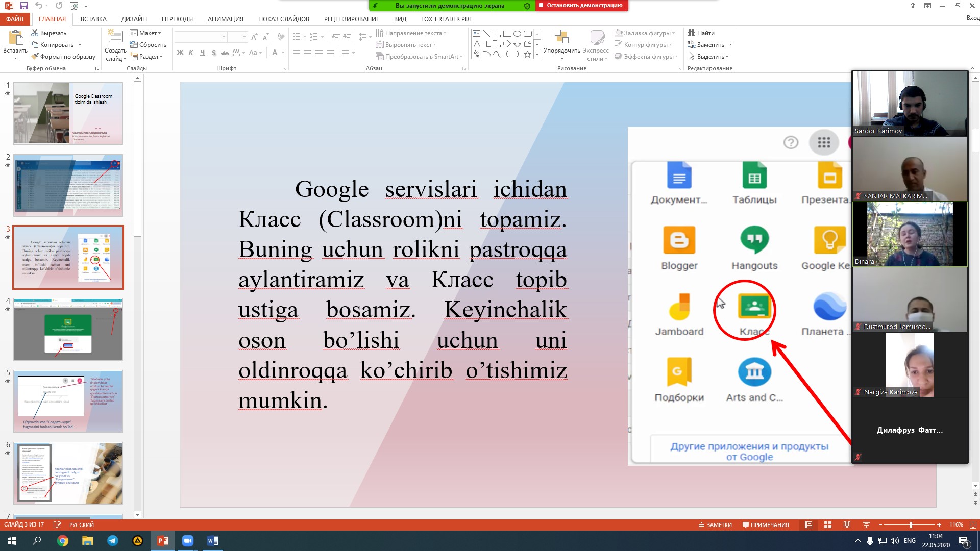Start slideshow from beginning in quick access toolbar
980x551 pixels.
click(74, 6)
